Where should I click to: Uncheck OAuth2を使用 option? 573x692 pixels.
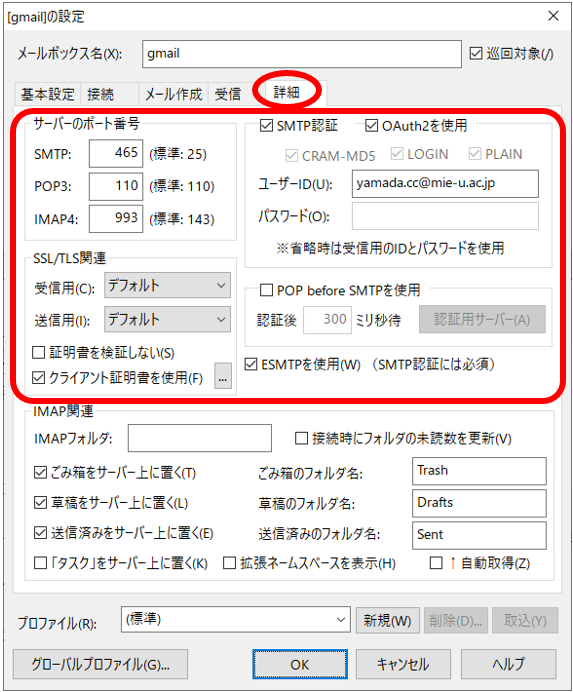pyautogui.click(x=371, y=126)
